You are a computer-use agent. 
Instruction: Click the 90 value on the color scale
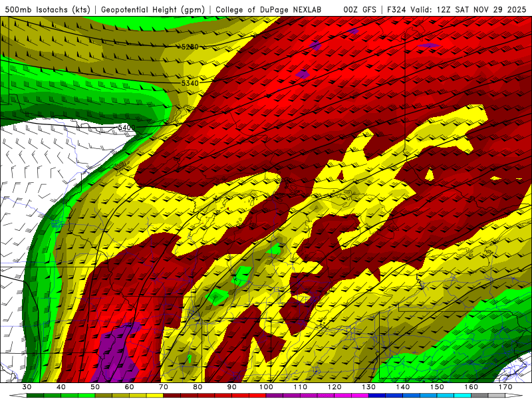tap(231, 387)
